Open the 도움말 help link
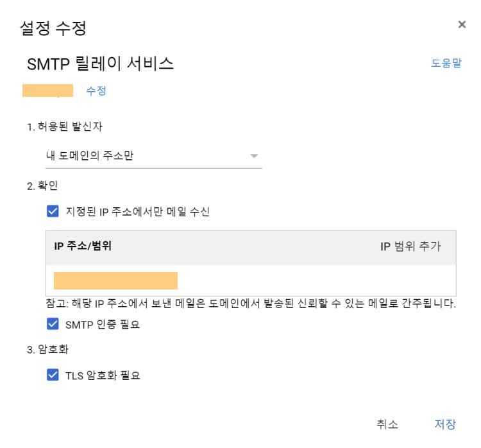Viewport: 481px width, 448px height. click(446, 64)
